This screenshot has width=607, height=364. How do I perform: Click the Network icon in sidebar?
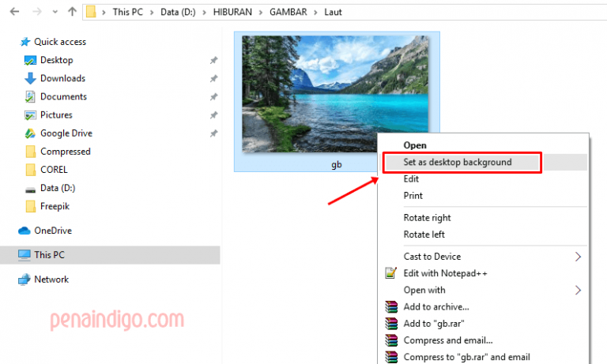[24, 280]
